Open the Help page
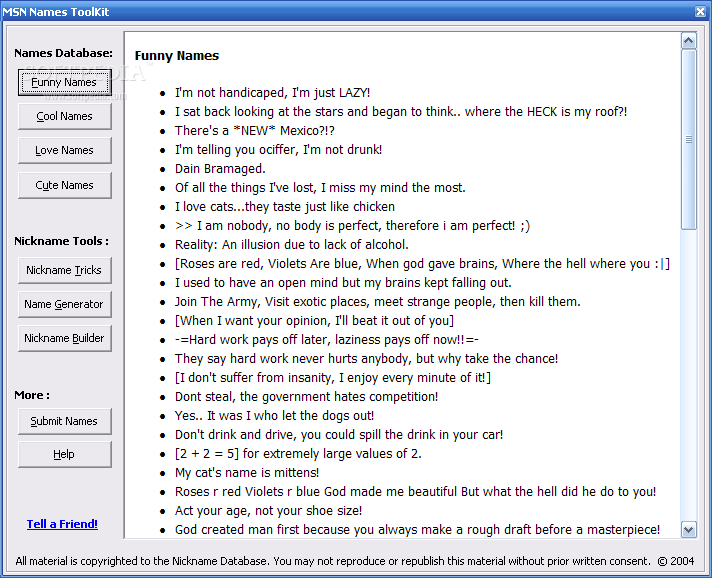Screen dimensions: 712x578 click(64, 454)
